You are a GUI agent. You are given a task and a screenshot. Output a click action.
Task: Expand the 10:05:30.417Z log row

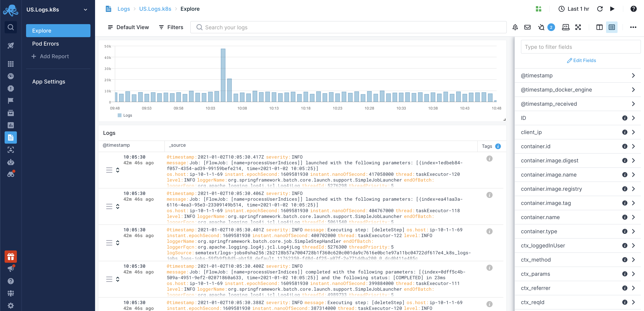tap(117, 170)
